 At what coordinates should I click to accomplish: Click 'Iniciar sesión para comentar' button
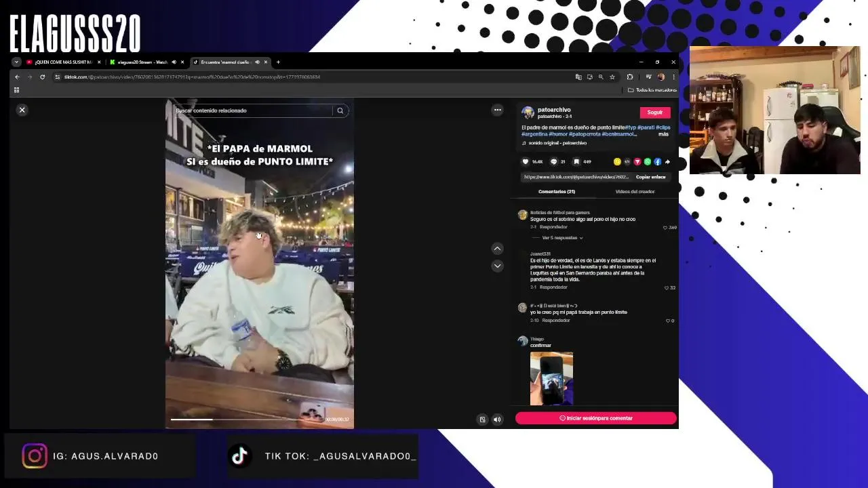click(x=596, y=418)
